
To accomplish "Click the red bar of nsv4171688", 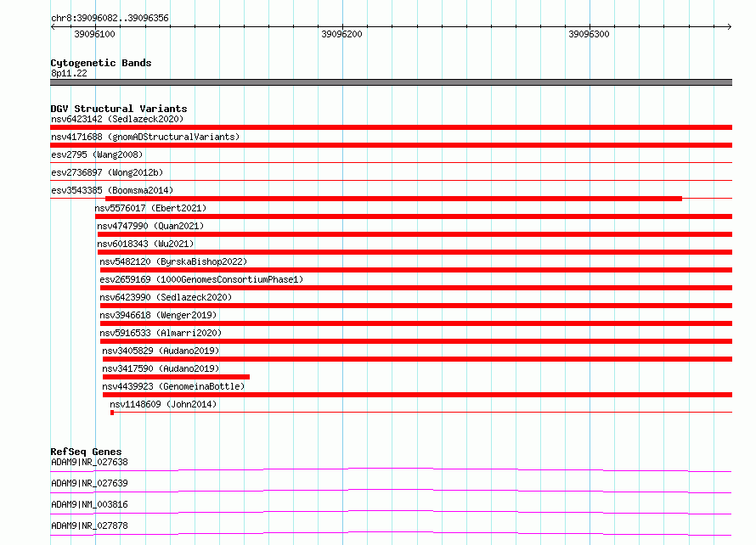I will pyautogui.click(x=391, y=145).
